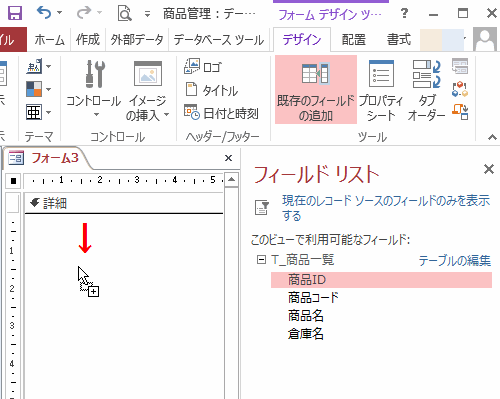Image resolution: width=500 pixels, height=399 pixels.
Task: Customize the Quick Access Toolbar dropdown
Action: point(147,14)
